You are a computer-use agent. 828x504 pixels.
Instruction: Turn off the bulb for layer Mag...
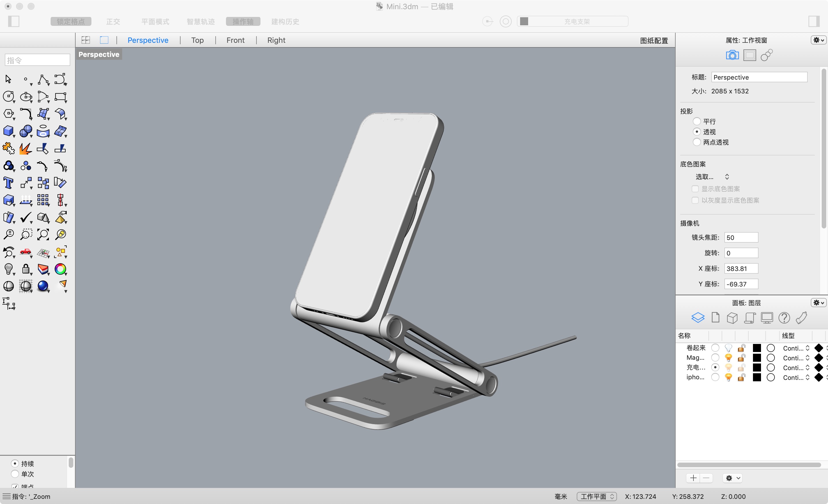[729, 358]
